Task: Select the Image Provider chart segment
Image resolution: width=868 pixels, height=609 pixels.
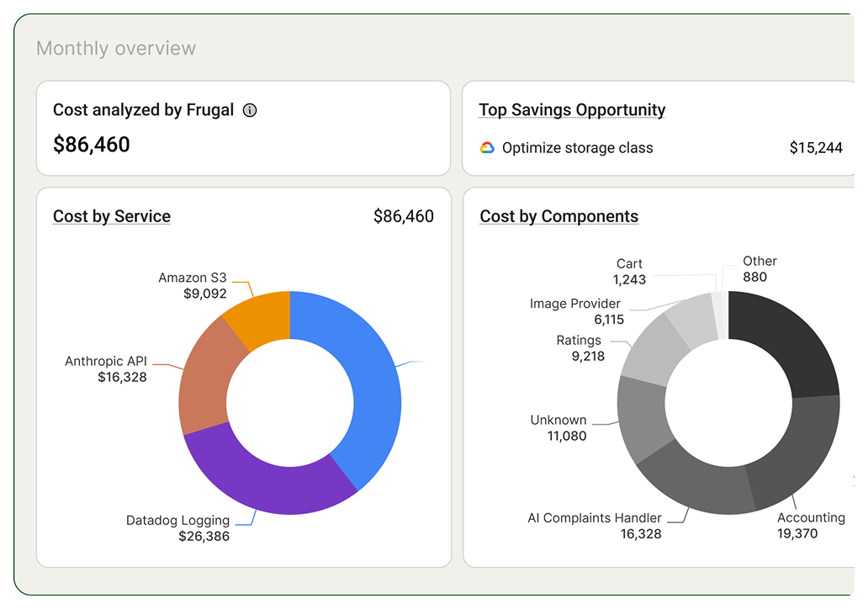Action: (x=691, y=320)
